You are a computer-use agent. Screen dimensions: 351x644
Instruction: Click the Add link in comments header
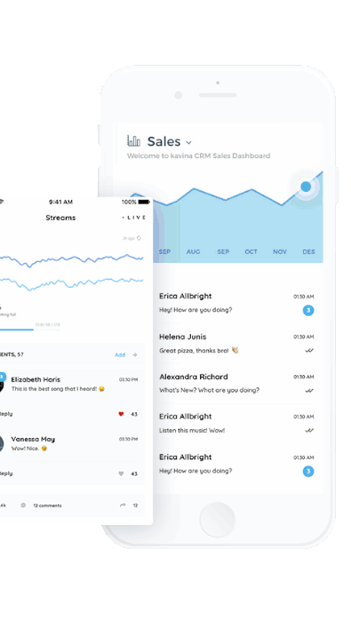[120, 354]
